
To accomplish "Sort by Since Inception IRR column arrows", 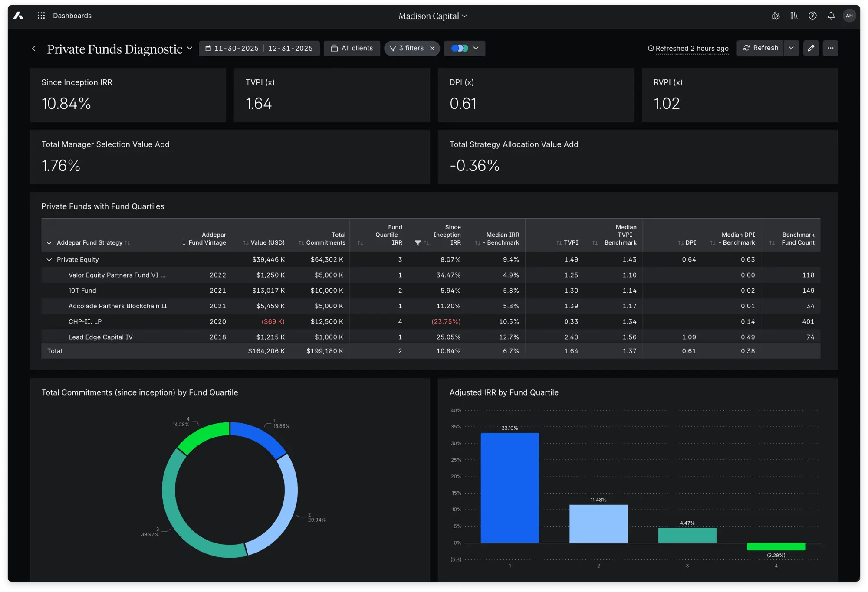I will (x=427, y=243).
